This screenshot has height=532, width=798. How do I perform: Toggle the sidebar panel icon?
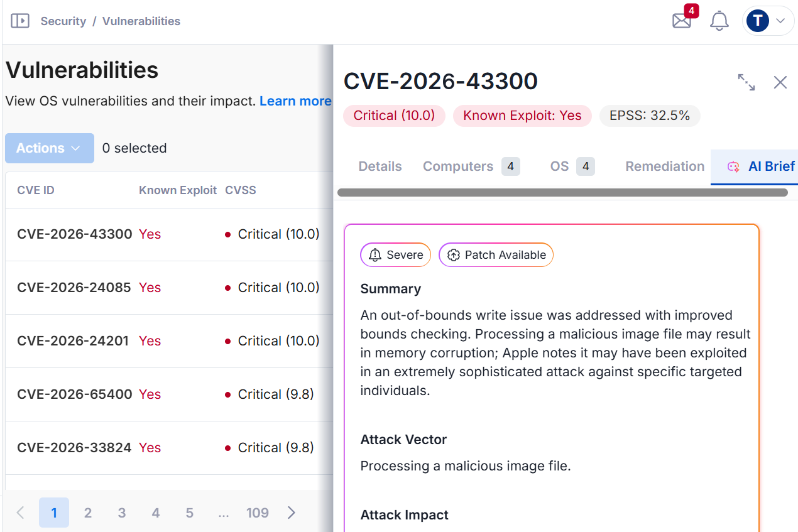coord(20,21)
